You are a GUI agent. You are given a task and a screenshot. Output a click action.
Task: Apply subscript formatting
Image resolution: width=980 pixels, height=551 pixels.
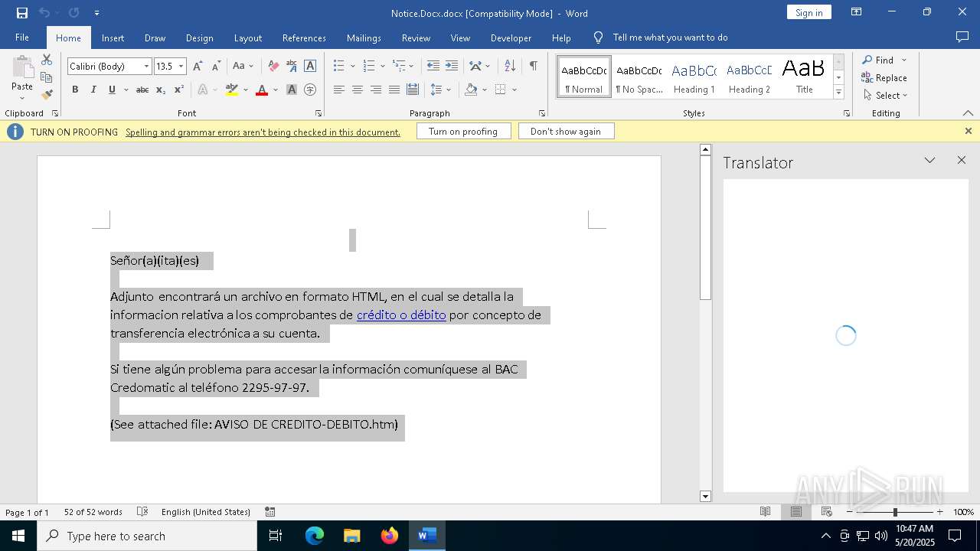pyautogui.click(x=161, y=90)
